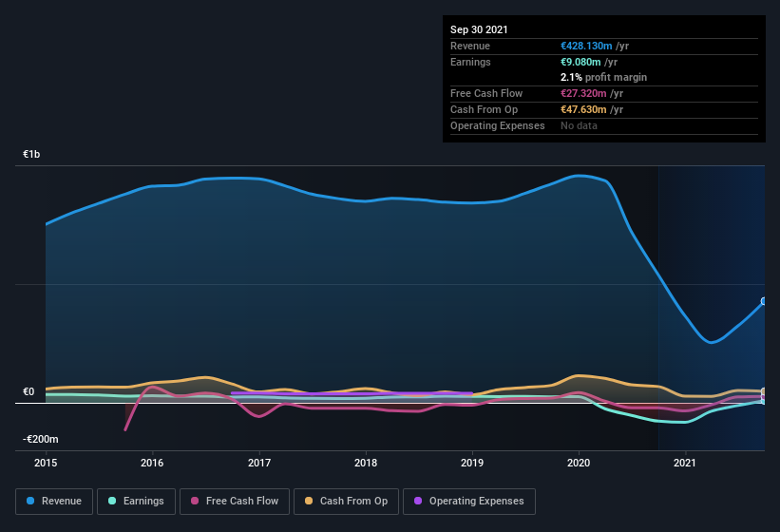Image resolution: width=780 pixels, height=532 pixels.
Task: Click the €428.130m revenue value
Action: (586, 46)
